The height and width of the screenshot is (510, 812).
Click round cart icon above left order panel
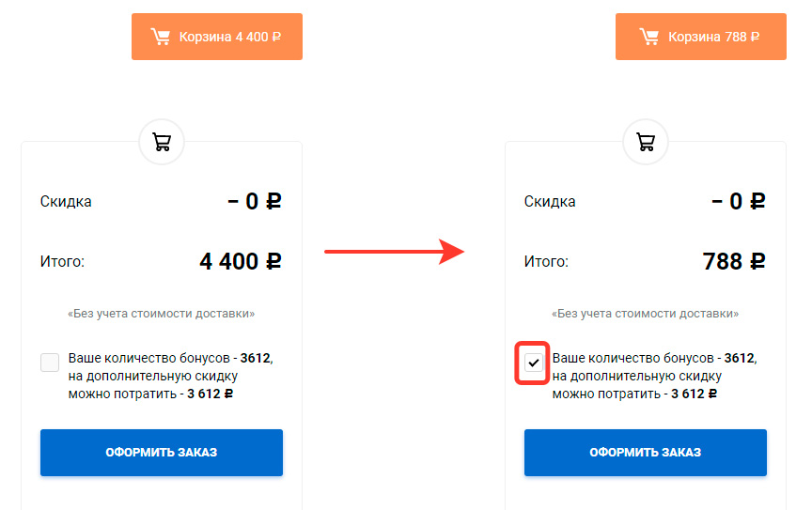(x=162, y=142)
